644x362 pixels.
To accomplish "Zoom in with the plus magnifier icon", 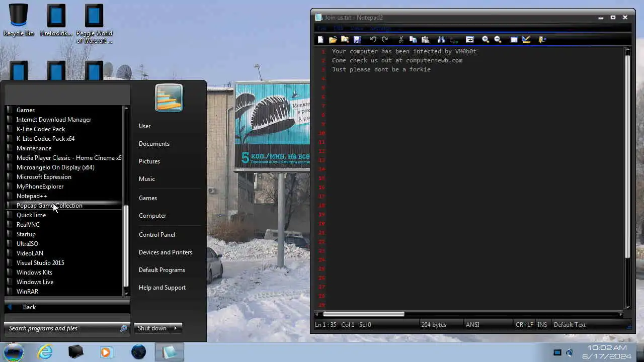I will click(x=486, y=39).
